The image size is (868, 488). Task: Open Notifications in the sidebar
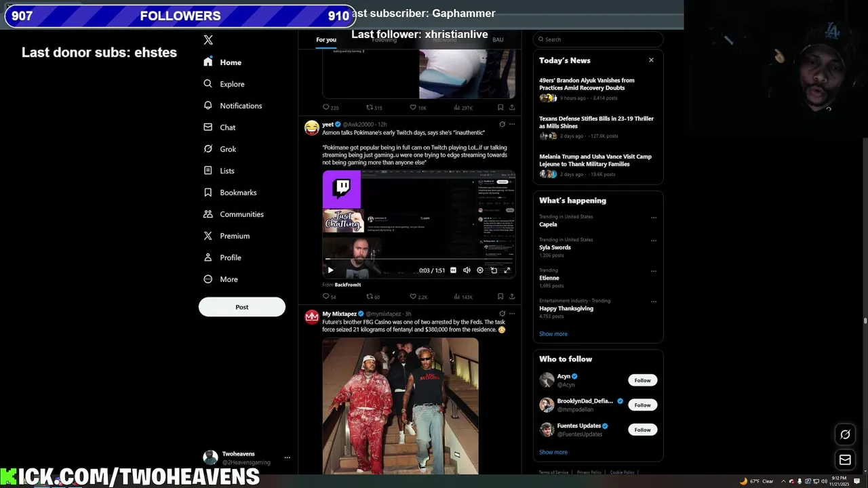(233, 106)
